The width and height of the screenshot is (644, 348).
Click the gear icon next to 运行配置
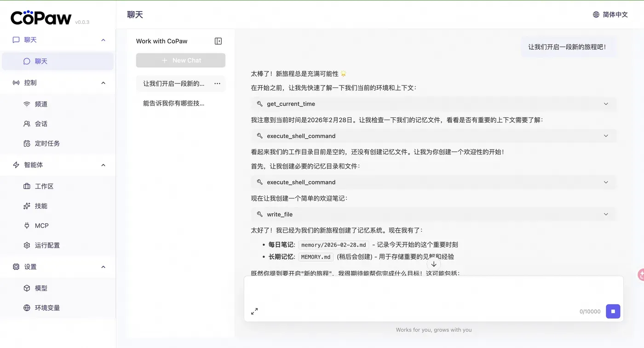[x=27, y=245]
